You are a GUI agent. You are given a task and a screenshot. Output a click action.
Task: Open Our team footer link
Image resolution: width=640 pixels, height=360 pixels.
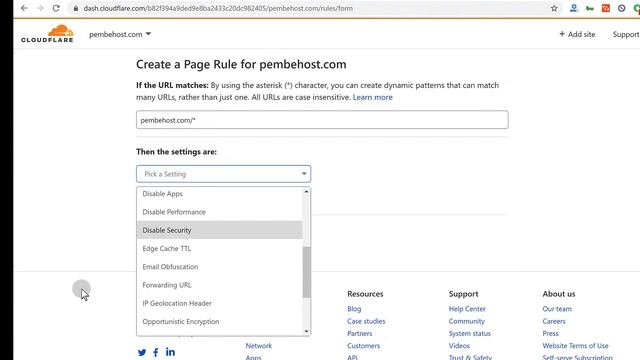(557, 309)
